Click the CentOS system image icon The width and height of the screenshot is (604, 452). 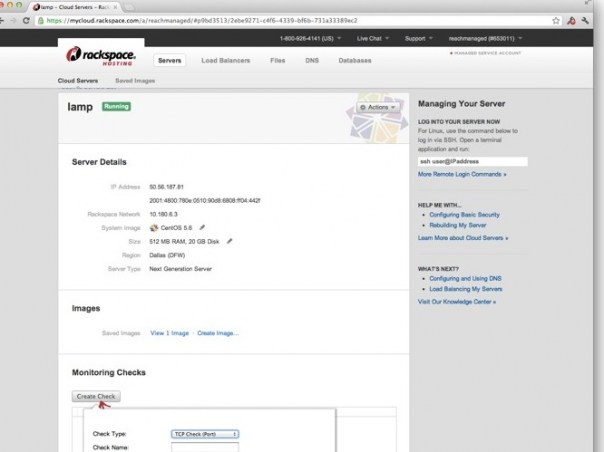tap(153, 227)
